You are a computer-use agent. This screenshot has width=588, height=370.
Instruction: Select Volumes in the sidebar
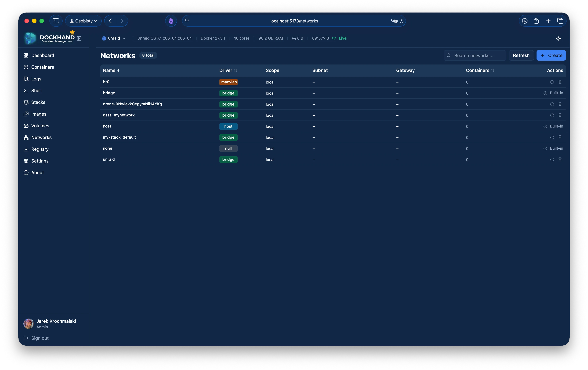tap(40, 125)
